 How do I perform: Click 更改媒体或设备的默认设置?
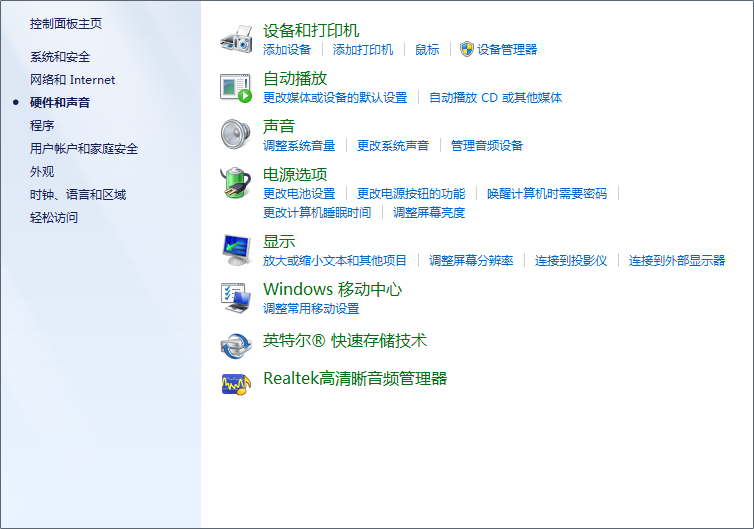(335, 98)
